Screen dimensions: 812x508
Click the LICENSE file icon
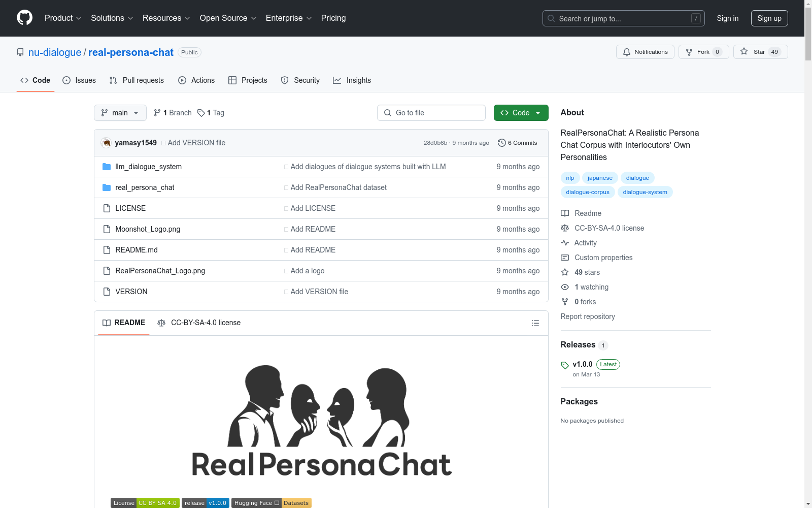click(107, 208)
